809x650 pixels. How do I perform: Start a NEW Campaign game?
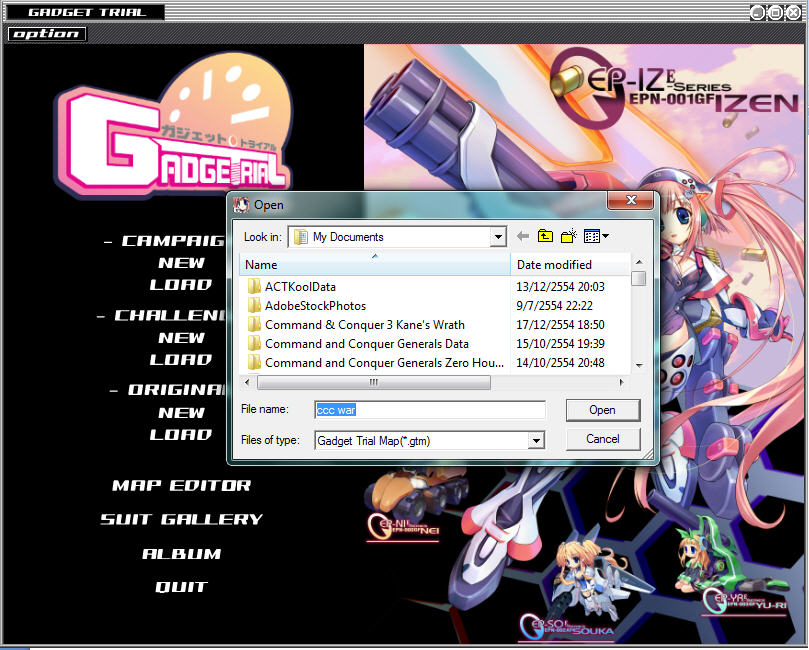[181, 263]
